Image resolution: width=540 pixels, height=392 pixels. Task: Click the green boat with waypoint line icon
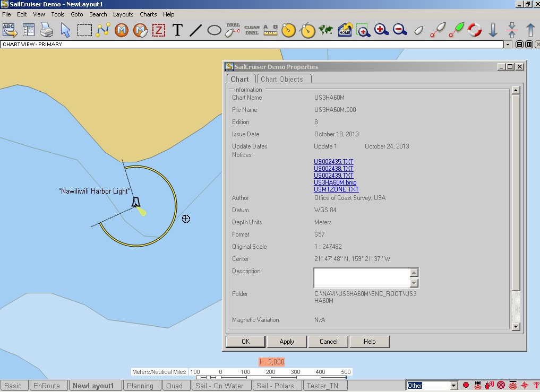pyautogui.click(x=456, y=30)
